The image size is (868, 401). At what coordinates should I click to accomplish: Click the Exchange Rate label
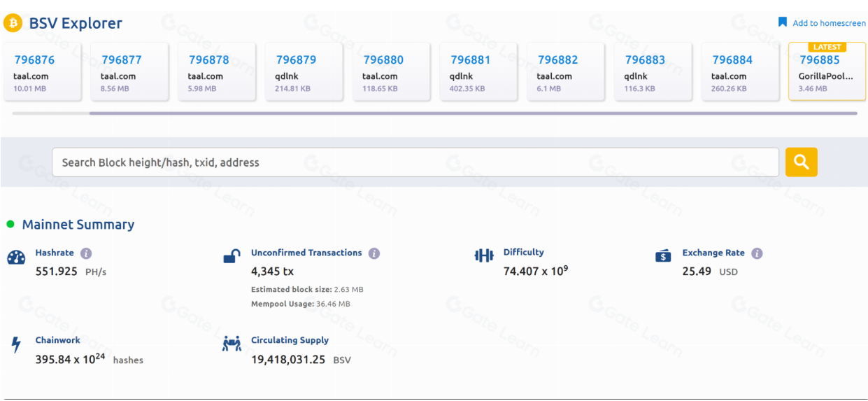pos(713,253)
